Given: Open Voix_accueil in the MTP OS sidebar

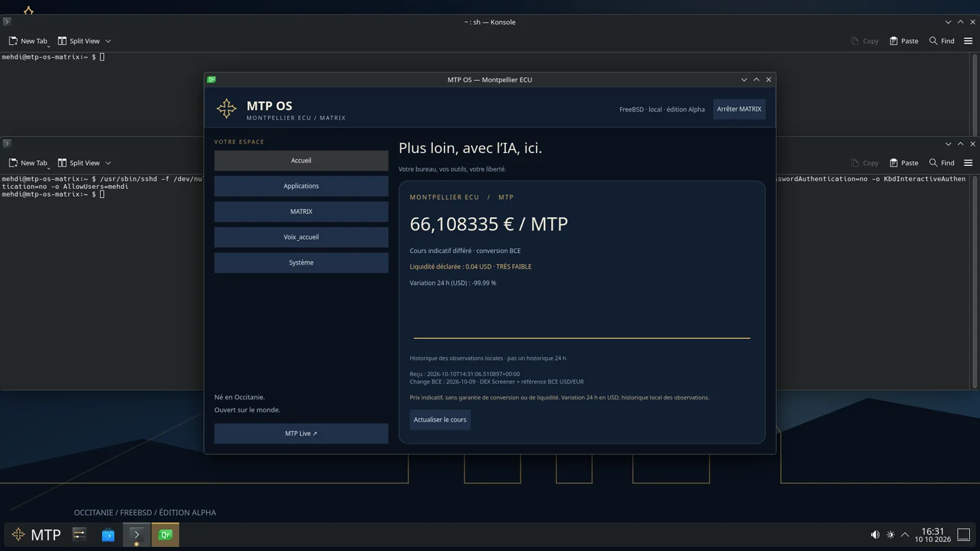Looking at the screenshot, I should click(x=301, y=237).
